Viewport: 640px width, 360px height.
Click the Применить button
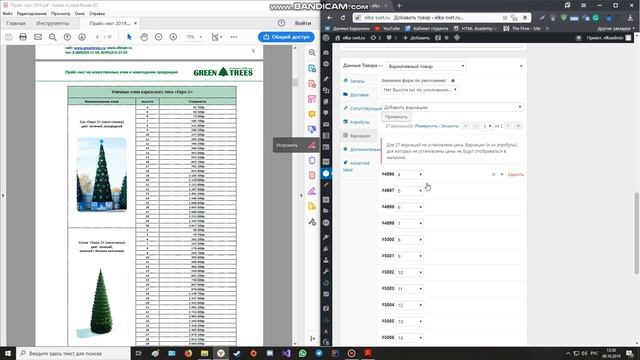pos(396,117)
